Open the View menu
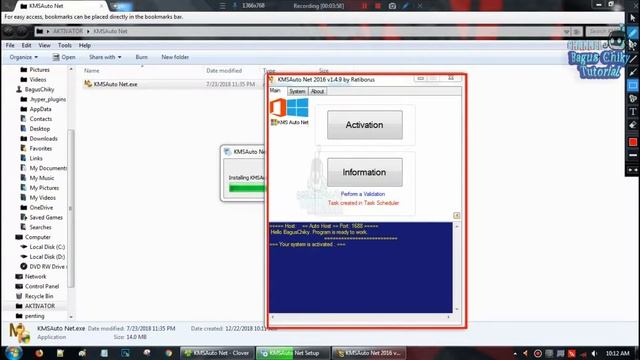This screenshot has width=640, height=360. point(44,45)
